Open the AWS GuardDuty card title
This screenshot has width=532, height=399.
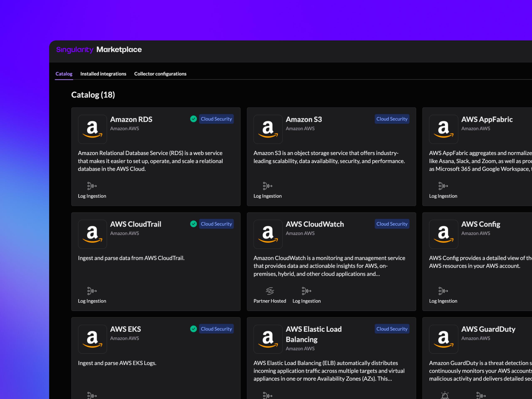pyautogui.click(x=488, y=329)
